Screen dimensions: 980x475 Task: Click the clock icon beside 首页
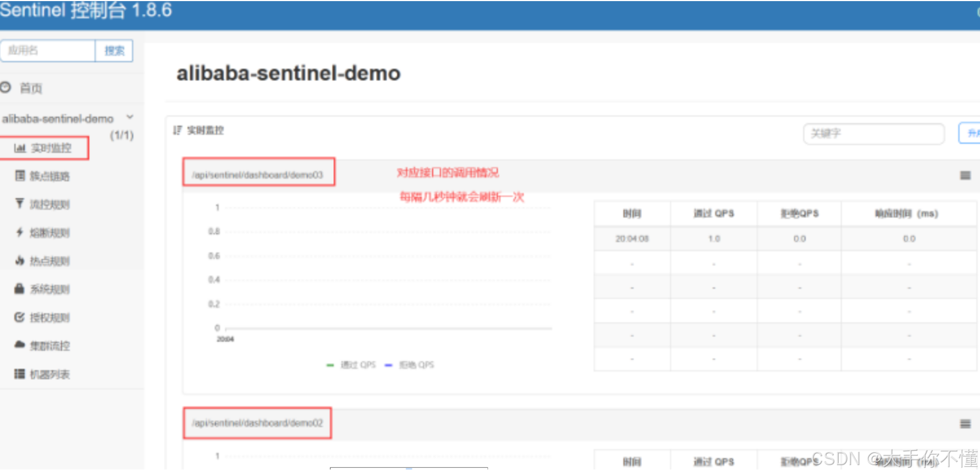(6, 87)
